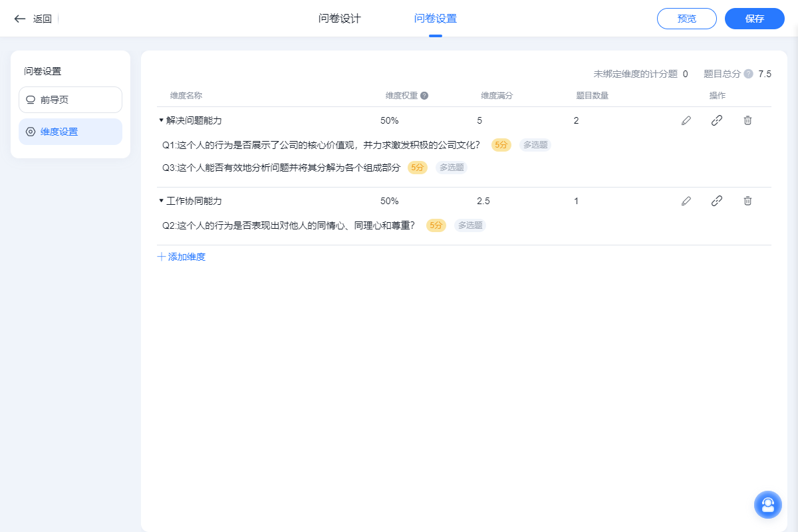Switch to the 问卷设计 tab
This screenshot has height=532, width=798.
(x=340, y=19)
